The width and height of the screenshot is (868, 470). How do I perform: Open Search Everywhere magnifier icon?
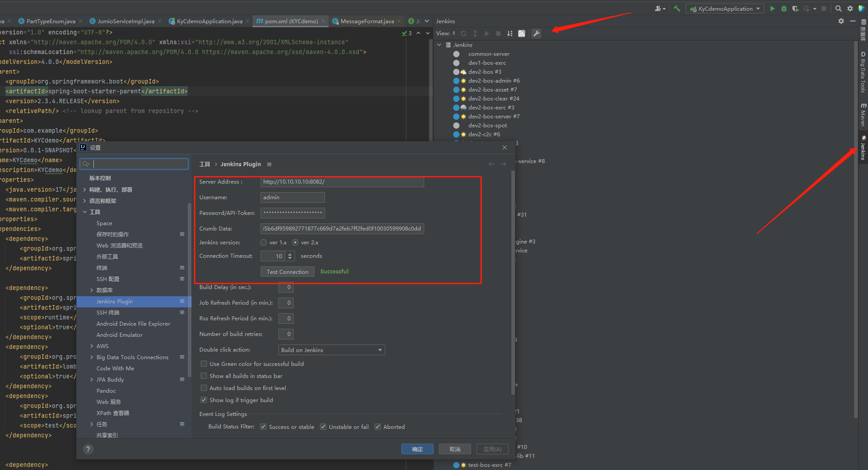click(839, 8)
